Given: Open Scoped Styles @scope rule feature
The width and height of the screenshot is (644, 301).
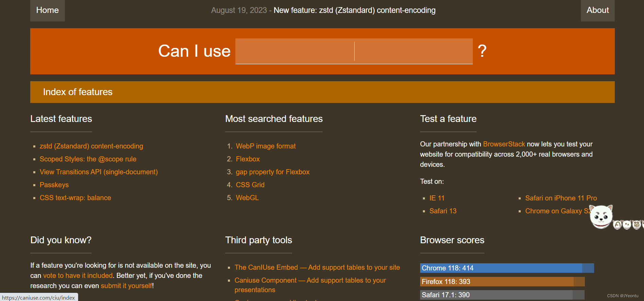Looking at the screenshot, I should click(x=88, y=159).
